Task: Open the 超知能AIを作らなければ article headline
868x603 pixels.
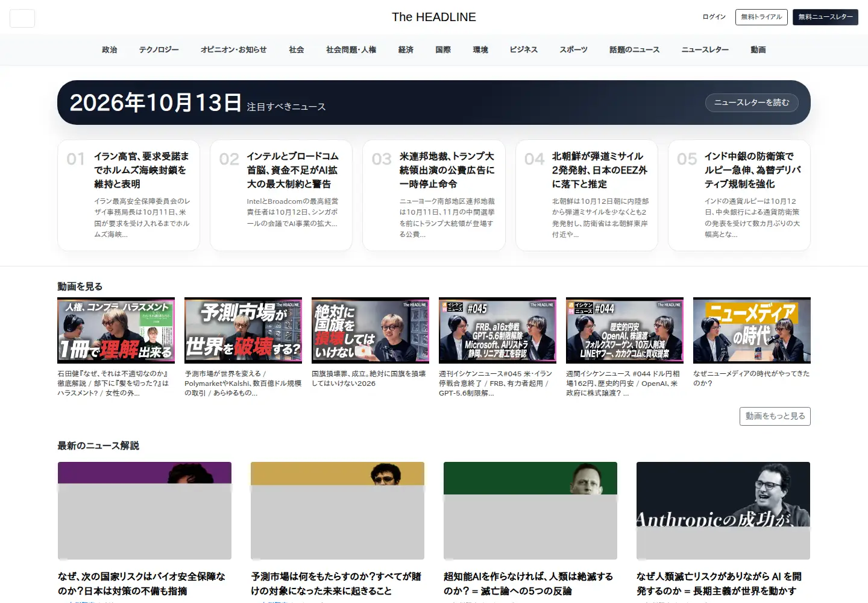Action: coord(528,583)
